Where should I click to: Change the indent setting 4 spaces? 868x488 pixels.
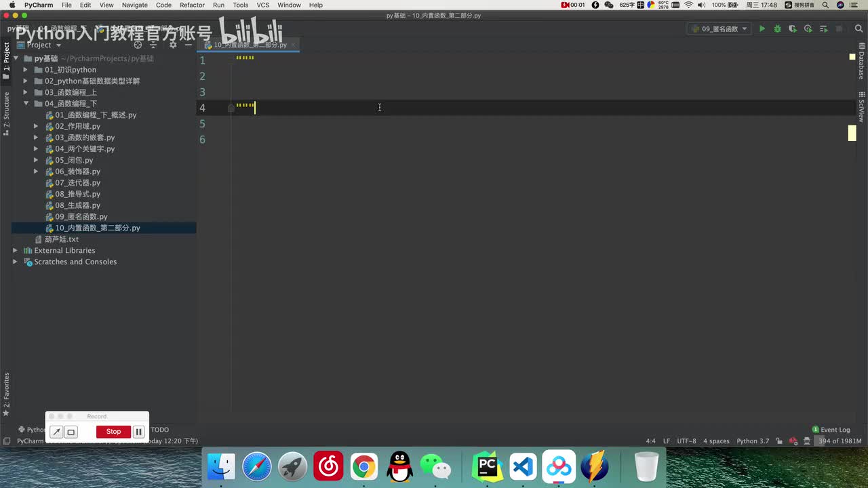tap(716, 441)
